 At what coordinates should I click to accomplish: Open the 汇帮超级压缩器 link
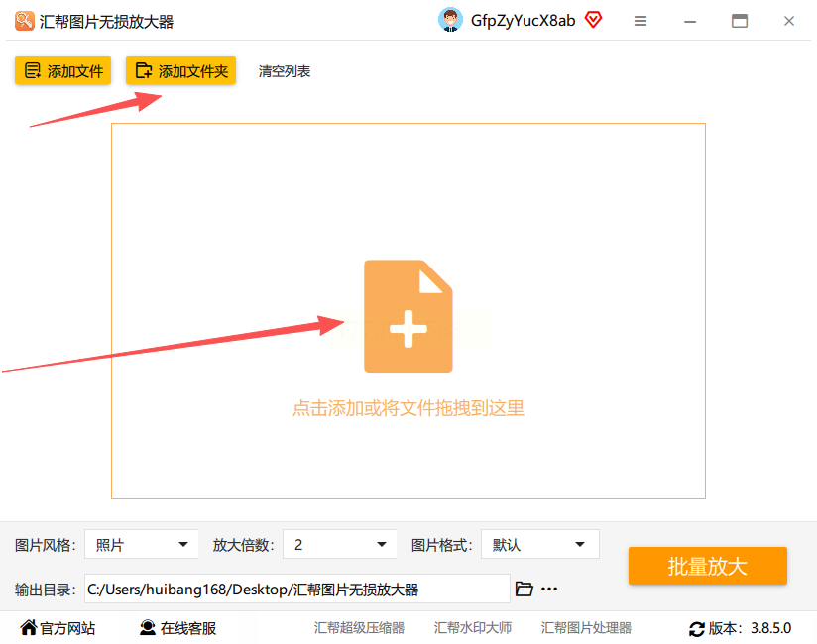[359, 628]
